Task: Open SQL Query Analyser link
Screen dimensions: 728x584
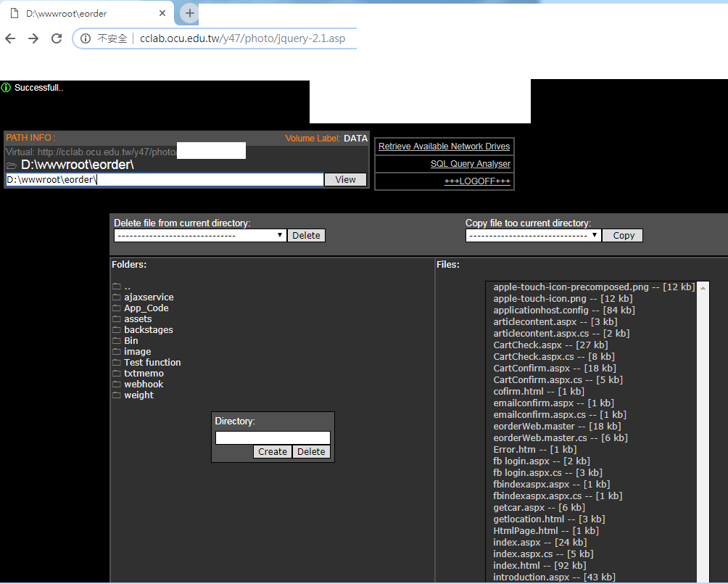Action: (471, 164)
